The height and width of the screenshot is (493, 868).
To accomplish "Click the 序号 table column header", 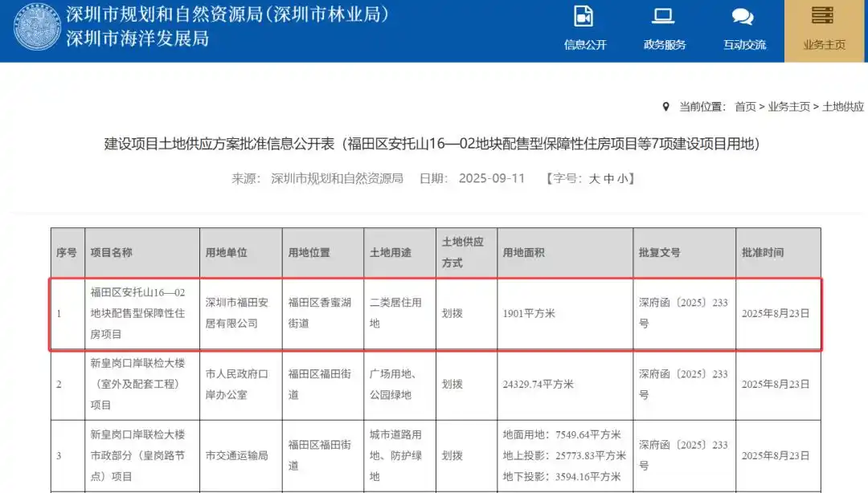I will coord(67,251).
